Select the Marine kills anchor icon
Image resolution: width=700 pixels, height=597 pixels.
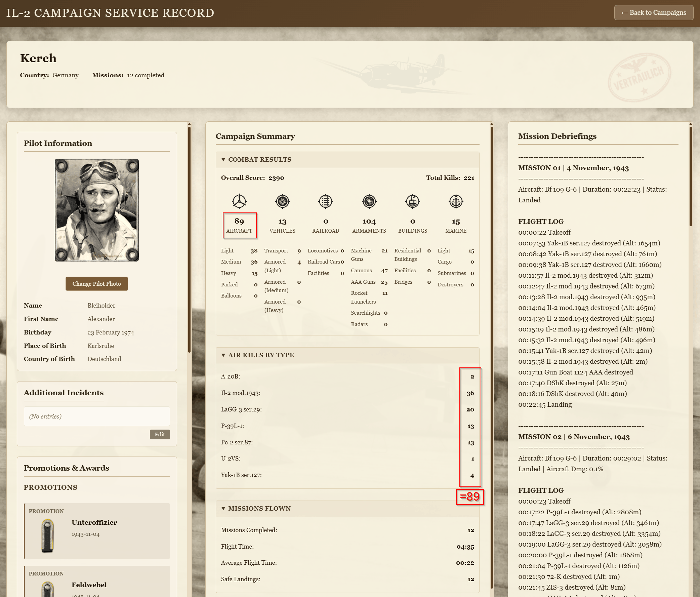pyautogui.click(x=456, y=201)
